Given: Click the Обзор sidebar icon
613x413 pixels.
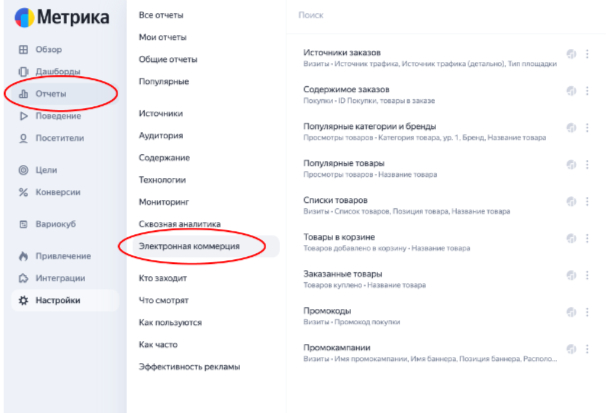Looking at the screenshot, I should tap(22, 50).
